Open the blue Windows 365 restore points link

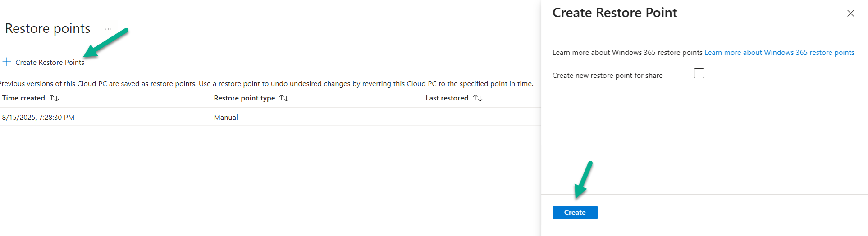779,53
